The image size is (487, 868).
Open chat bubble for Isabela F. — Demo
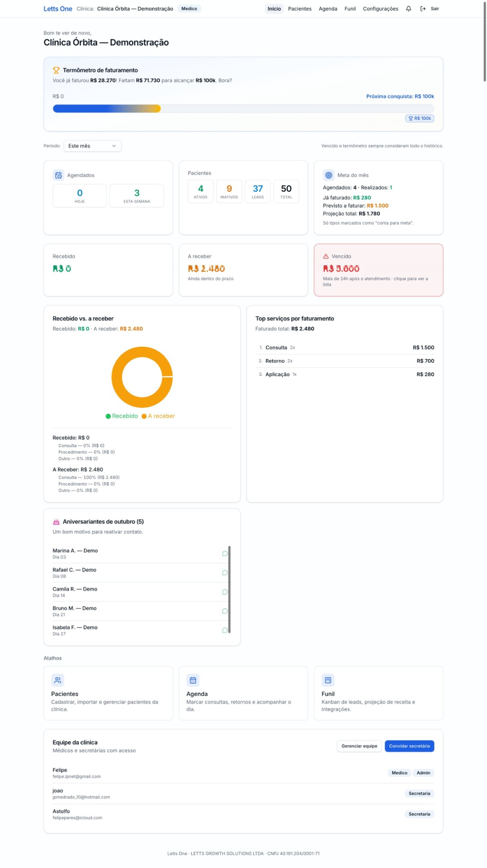point(225,630)
